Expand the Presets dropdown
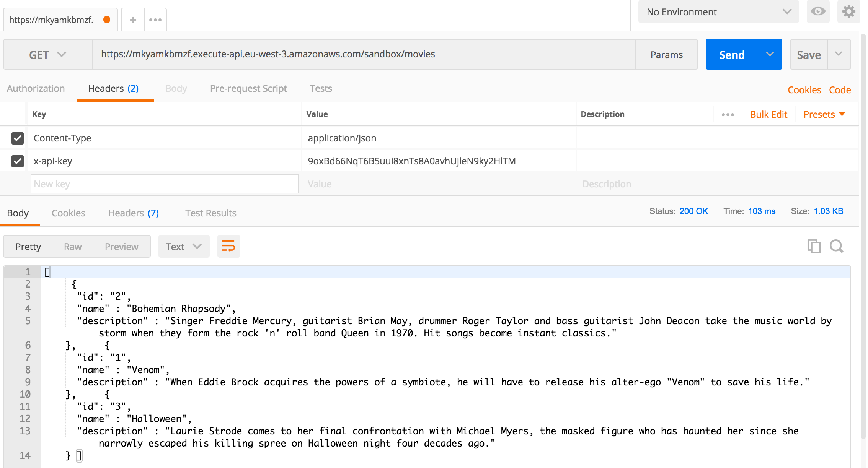The image size is (868, 468). [x=824, y=114]
